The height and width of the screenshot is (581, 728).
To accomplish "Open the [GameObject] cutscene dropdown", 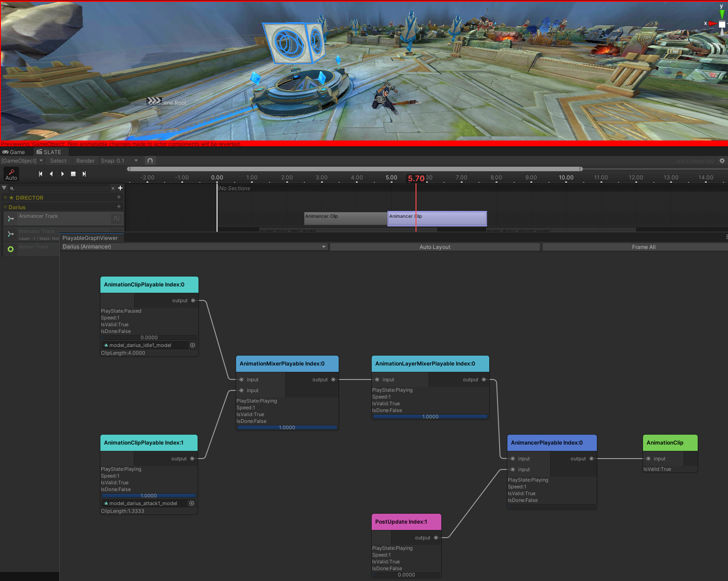I will [23, 161].
